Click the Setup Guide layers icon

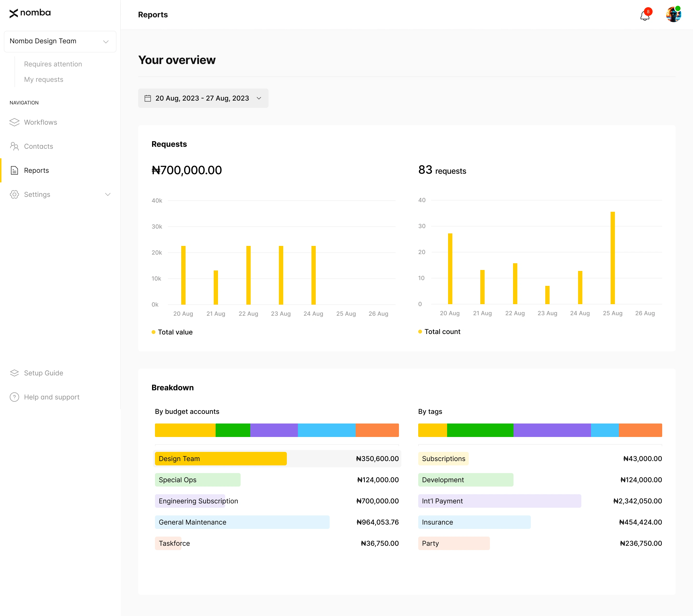click(15, 372)
